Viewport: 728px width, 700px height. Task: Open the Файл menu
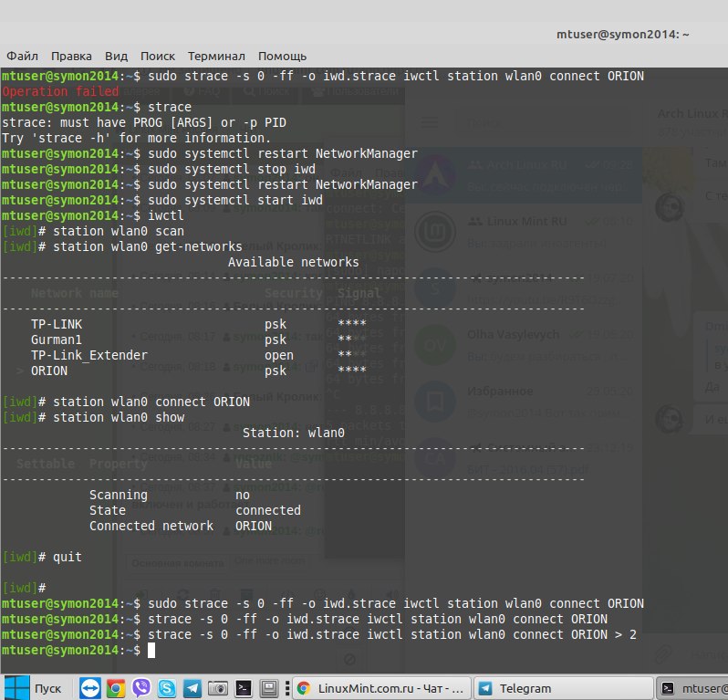[22, 56]
